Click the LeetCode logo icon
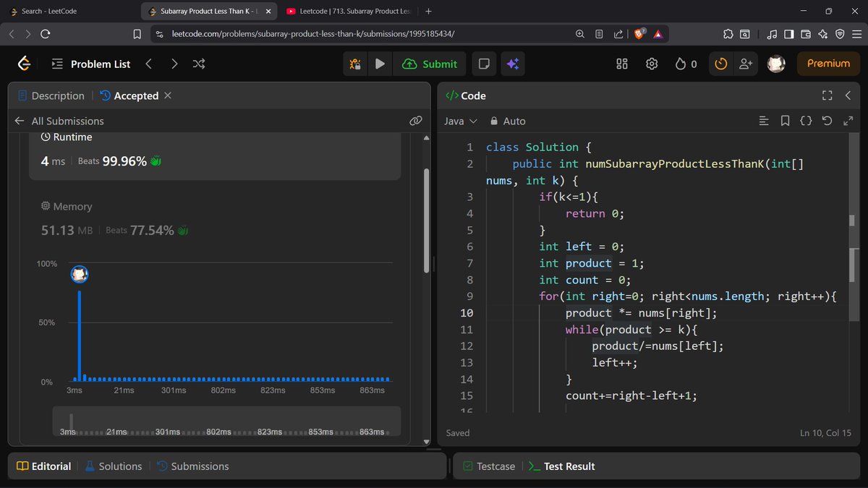 (24, 64)
